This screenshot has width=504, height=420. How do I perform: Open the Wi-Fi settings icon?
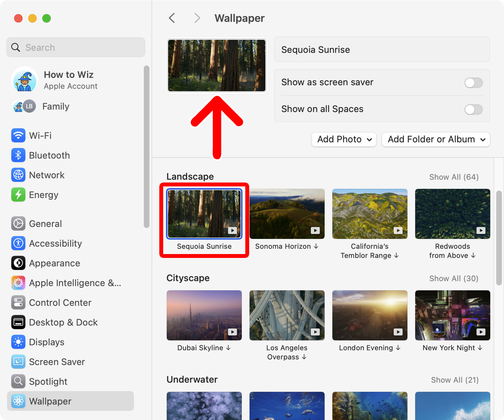pyautogui.click(x=18, y=135)
